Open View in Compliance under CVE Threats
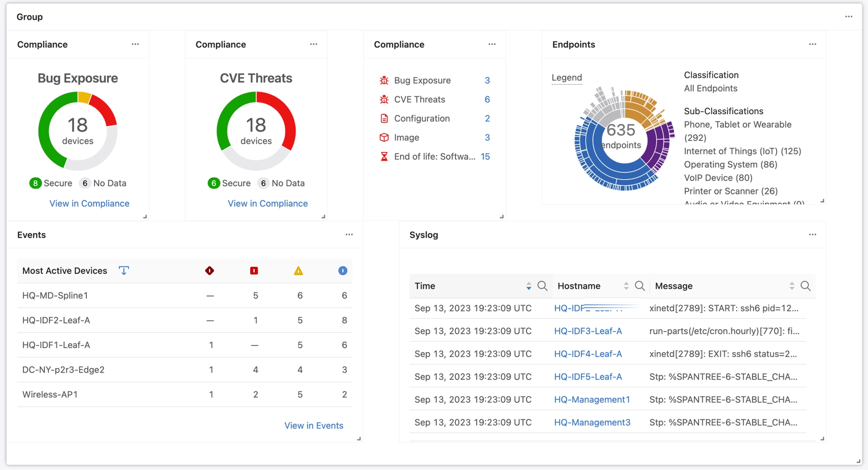Viewport: 868px width, 470px height. [x=268, y=203]
